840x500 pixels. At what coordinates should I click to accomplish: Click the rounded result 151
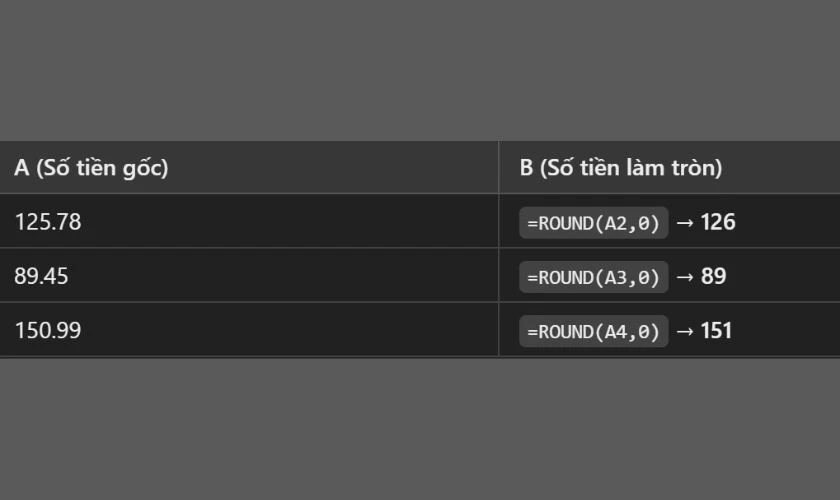pos(716,330)
